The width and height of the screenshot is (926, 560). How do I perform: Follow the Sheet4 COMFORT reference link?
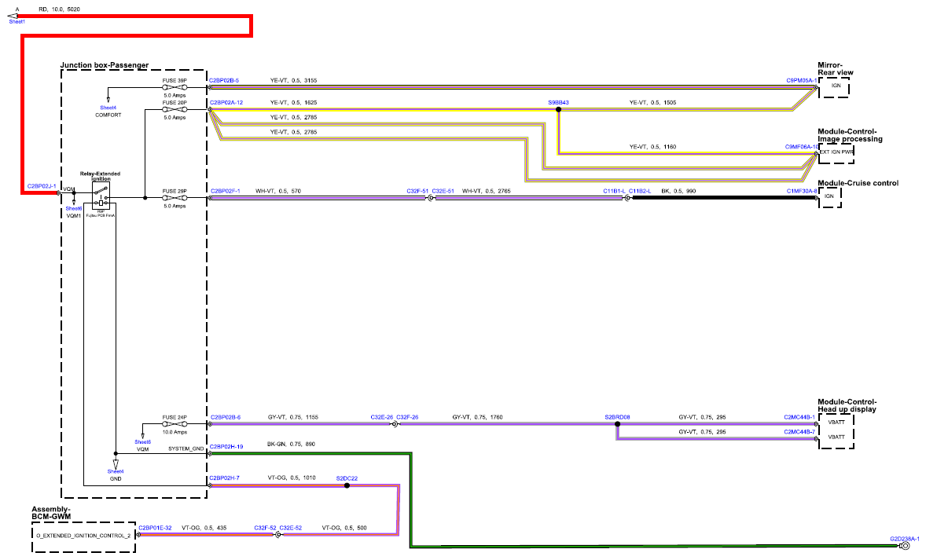[108, 108]
